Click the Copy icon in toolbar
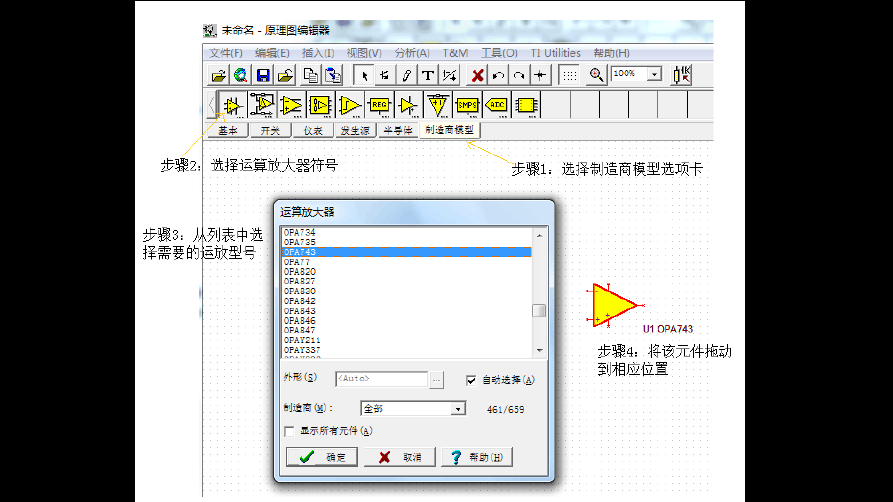 coord(310,75)
